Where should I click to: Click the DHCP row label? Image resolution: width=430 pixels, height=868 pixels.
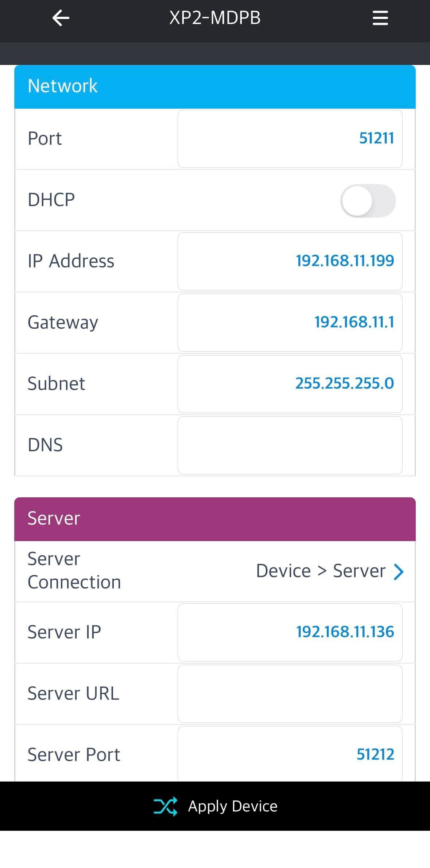click(51, 200)
